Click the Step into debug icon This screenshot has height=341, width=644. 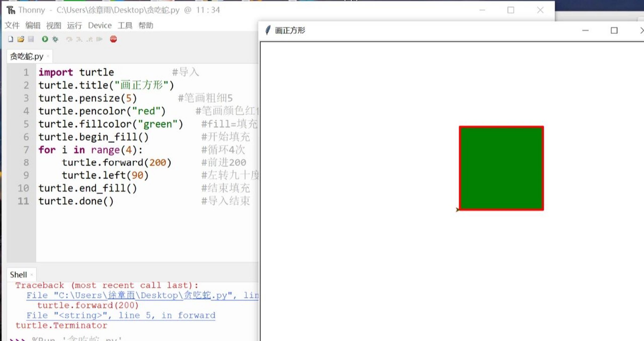coord(79,39)
